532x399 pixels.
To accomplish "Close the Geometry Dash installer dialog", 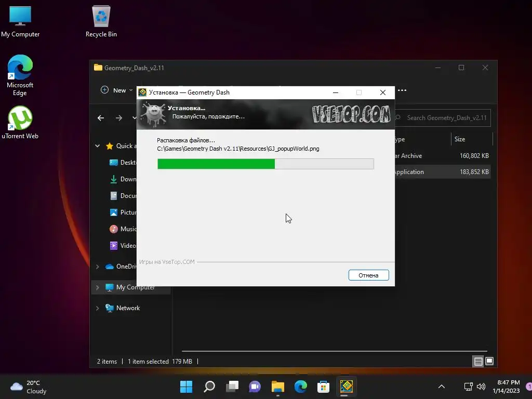I will click(383, 92).
